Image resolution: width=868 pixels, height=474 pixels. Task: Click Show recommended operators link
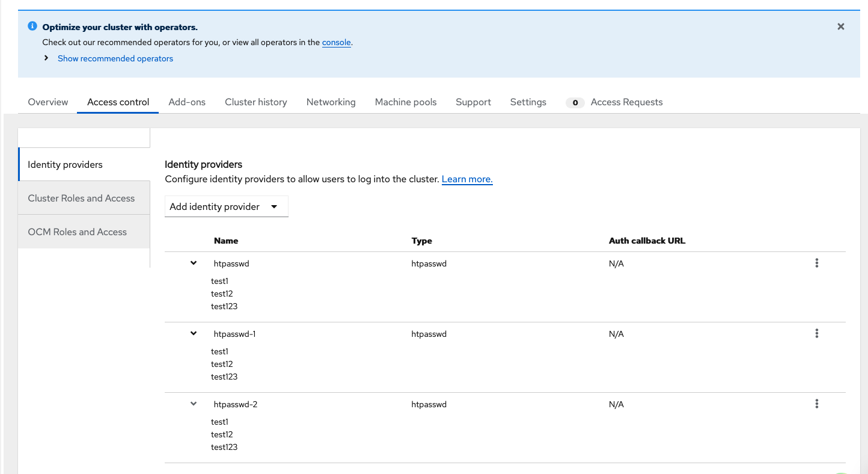tap(115, 58)
